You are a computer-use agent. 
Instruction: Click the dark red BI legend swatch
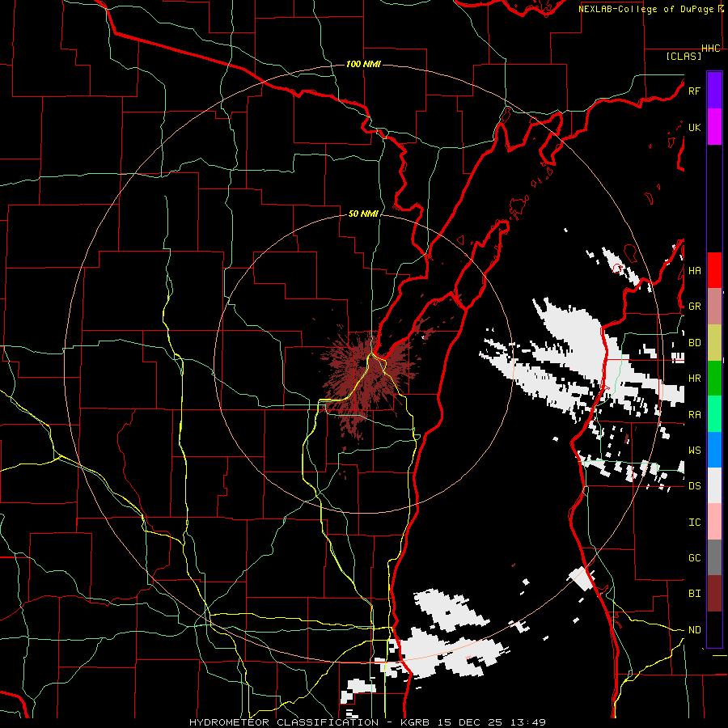point(714,594)
